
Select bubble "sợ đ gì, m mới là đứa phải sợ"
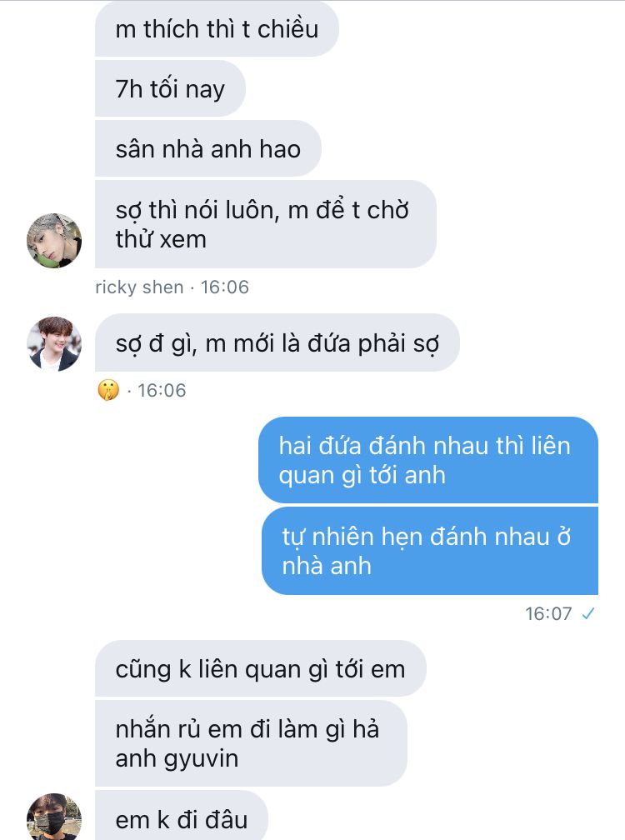277,342
